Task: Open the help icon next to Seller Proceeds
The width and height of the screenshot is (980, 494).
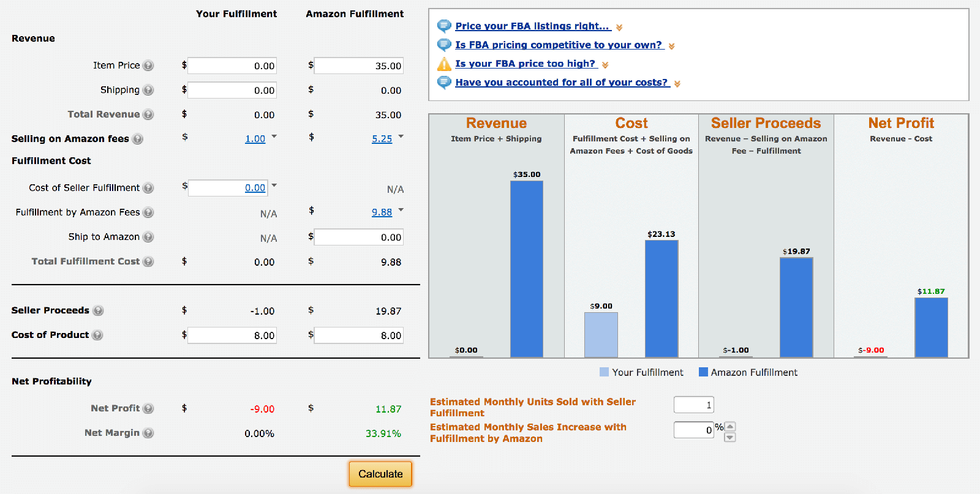Action: click(x=98, y=310)
